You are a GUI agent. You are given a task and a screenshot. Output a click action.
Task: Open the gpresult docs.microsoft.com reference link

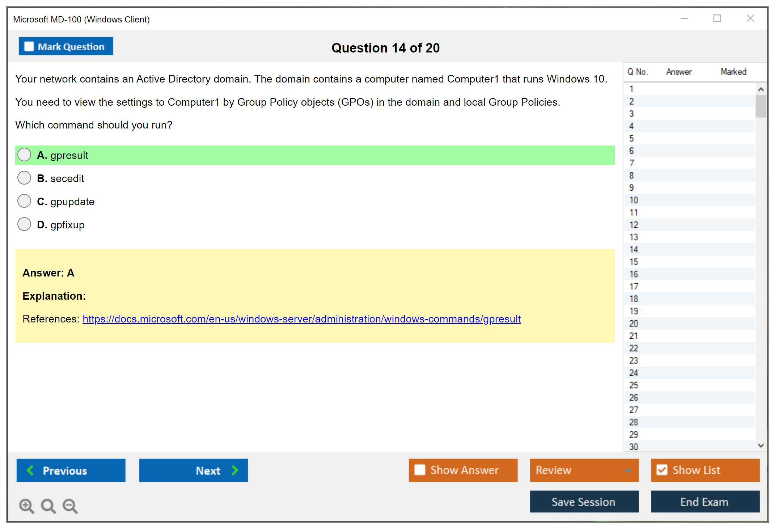pyautogui.click(x=301, y=319)
